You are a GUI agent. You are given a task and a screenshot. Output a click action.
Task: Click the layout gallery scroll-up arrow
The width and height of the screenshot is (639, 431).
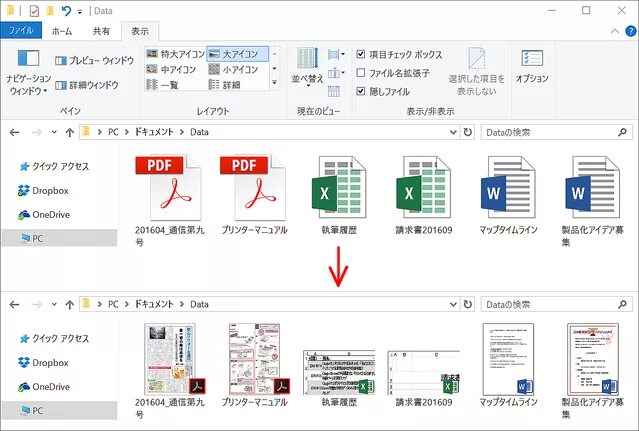[275, 54]
